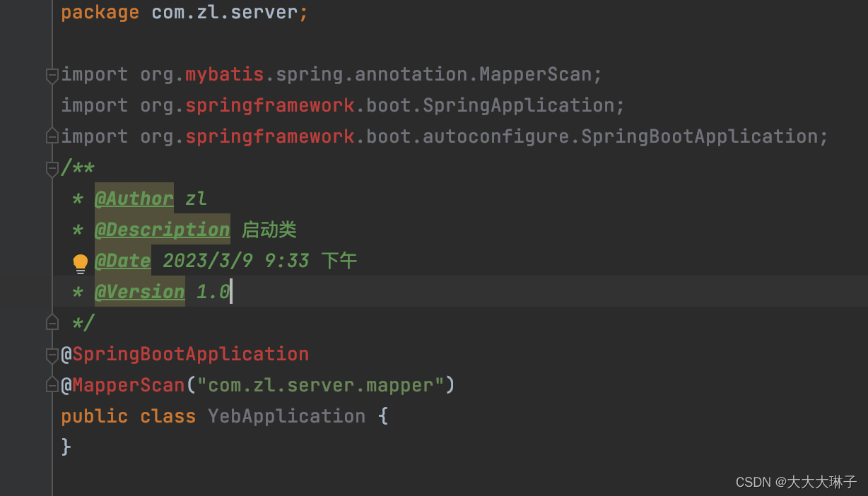Screen dimensions: 868x496
Task: Click the closing brace of the class
Action: [x=66, y=447]
